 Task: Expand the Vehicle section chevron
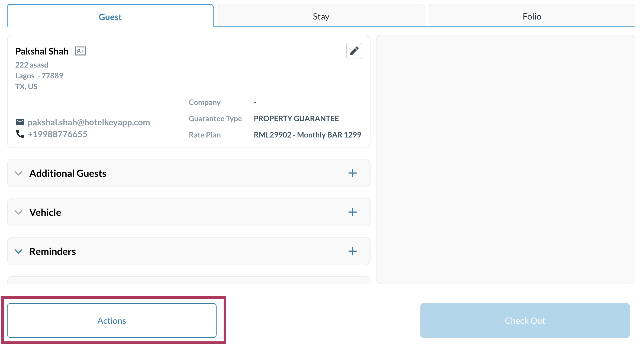click(x=18, y=212)
